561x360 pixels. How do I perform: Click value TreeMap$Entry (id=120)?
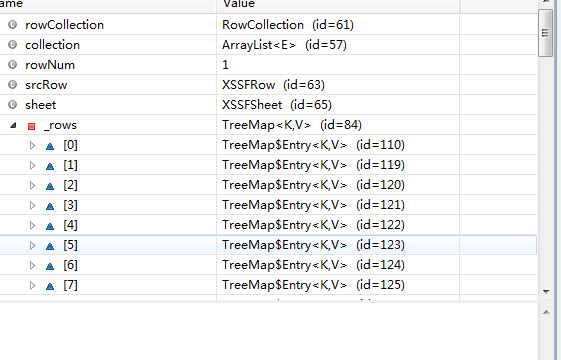point(313,185)
